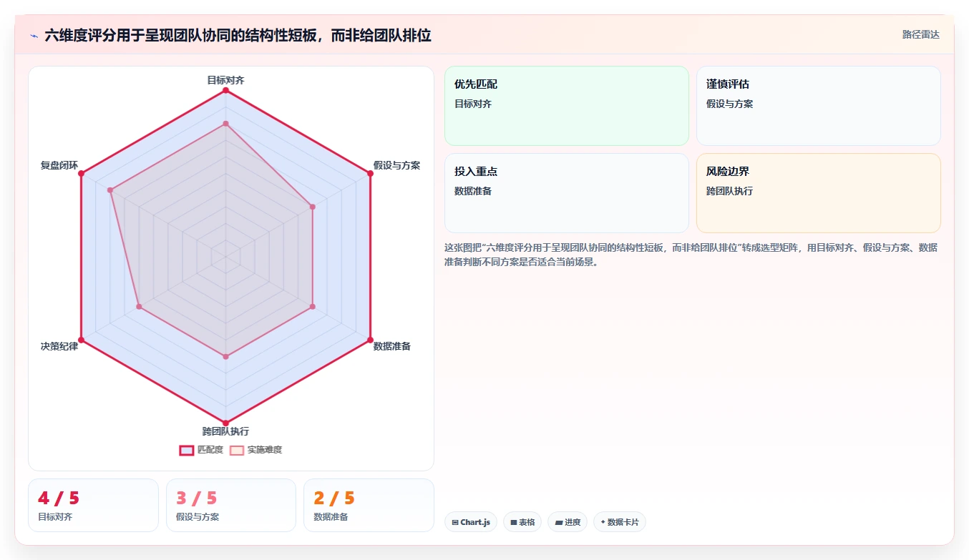Select the 风险边界 card
This screenshot has width=969, height=560.
click(x=819, y=193)
